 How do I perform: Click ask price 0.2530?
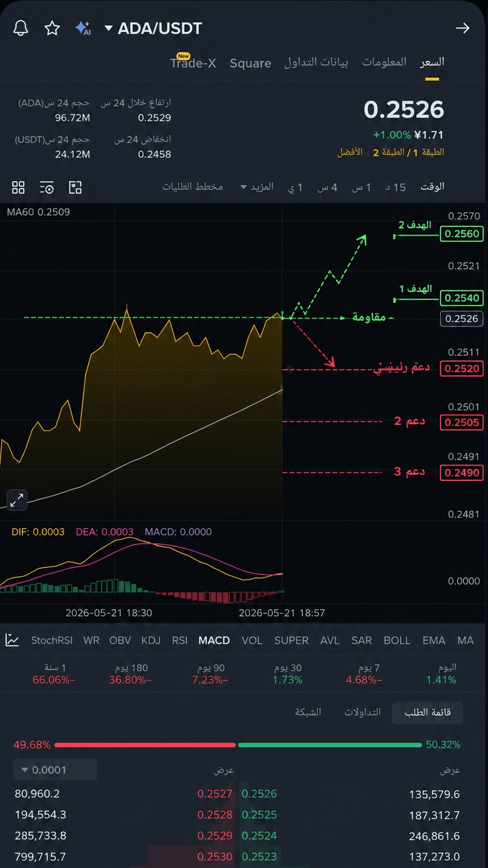coord(215,857)
